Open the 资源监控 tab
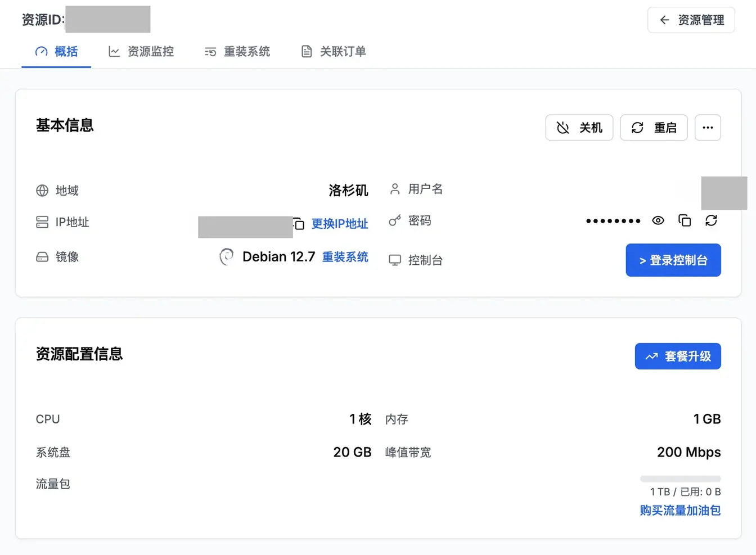Viewport: 756px width, 555px height. point(141,52)
